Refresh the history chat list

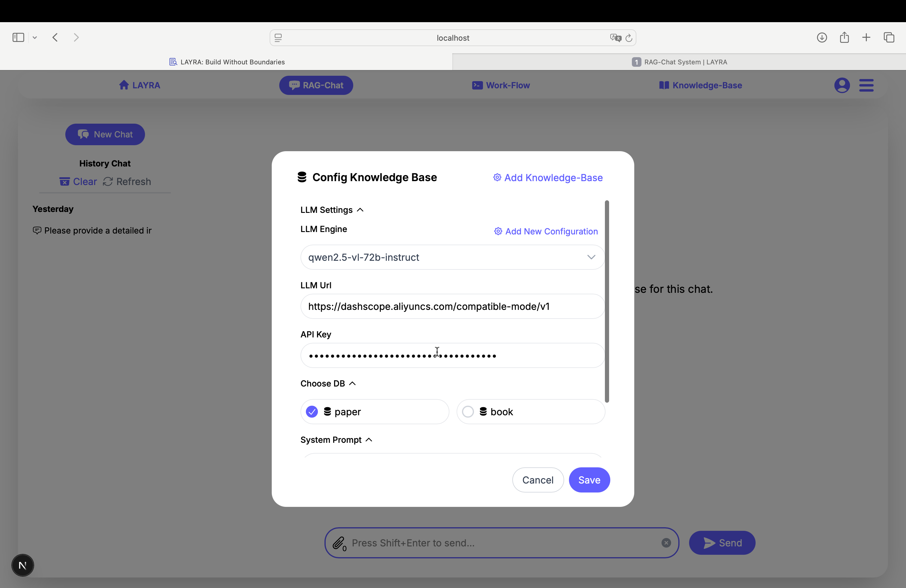[127, 181]
